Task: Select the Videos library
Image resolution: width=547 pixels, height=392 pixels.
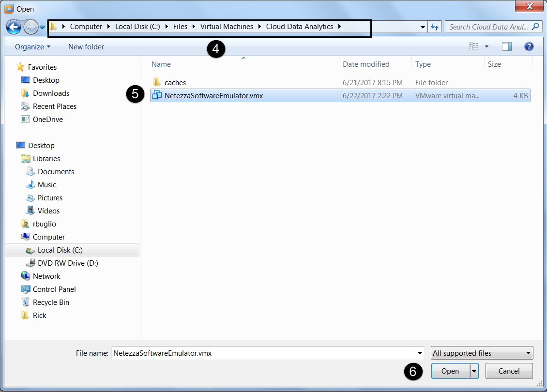Action: (48, 211)
